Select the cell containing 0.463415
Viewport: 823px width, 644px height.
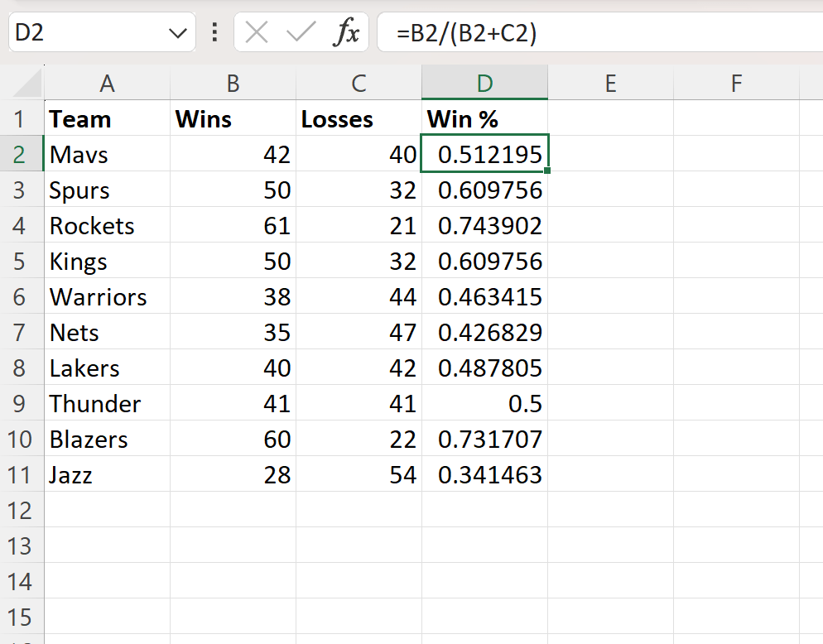click(x=485, y=296)
